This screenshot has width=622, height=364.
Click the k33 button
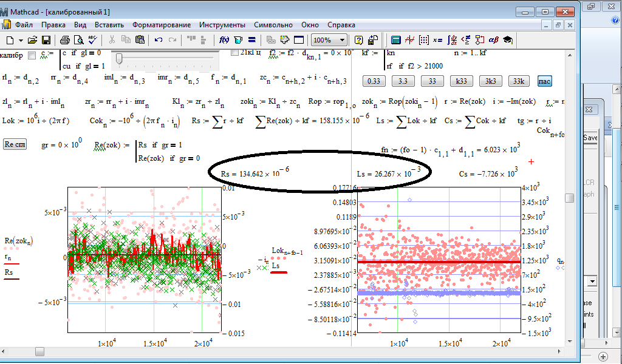pyautogui.click(x=461, y=81)
